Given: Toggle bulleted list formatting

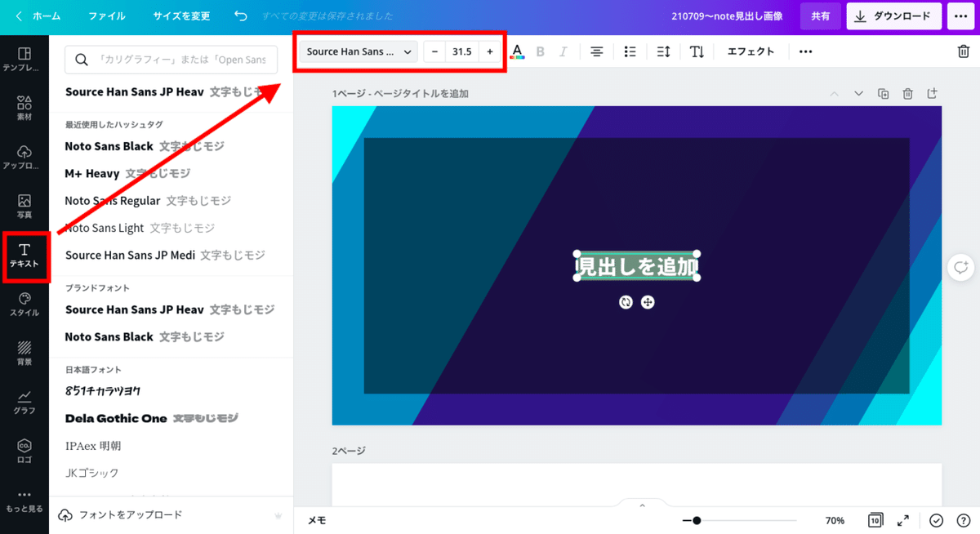Looking at the screenshot, I should 630,51.
